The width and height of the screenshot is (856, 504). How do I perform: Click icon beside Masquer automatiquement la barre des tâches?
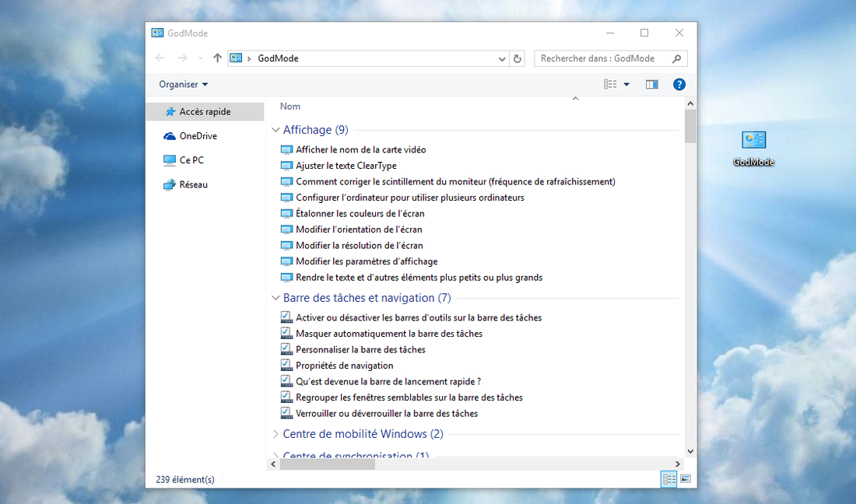pyautogui.click(x=286, y=333)
